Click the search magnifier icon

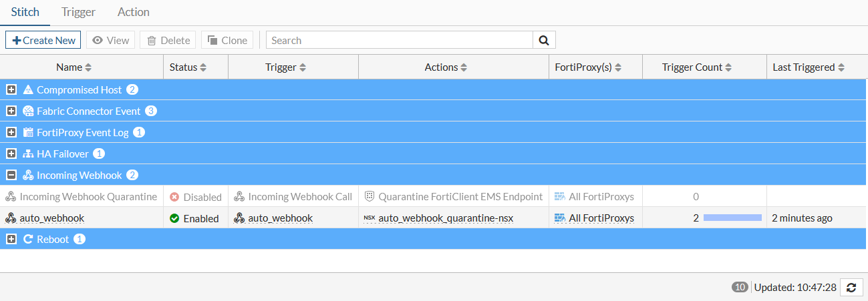pos(544,40)
